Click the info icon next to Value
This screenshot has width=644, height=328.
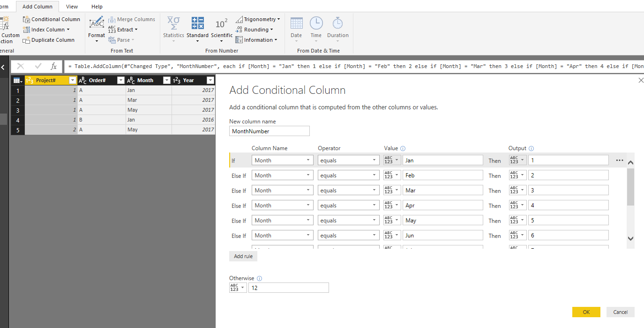tap(403, 148)
